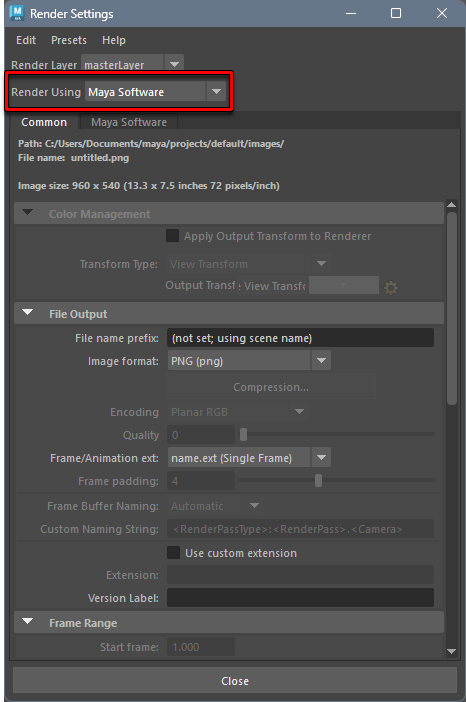Click the scrollbar up arrow
Viewport: 466px width, 702px height.
click(451, 205)
